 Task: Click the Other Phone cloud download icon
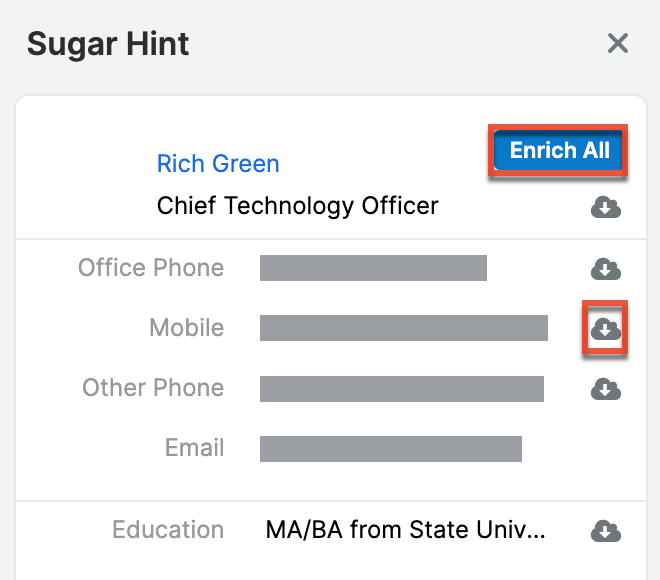coord(606,389)
